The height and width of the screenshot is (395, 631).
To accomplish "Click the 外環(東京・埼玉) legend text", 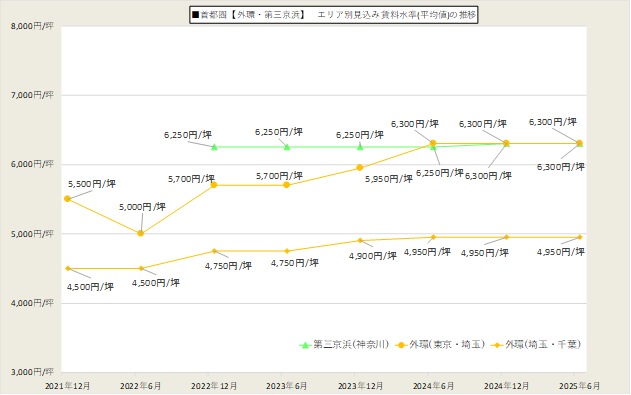I will [447, 345].
